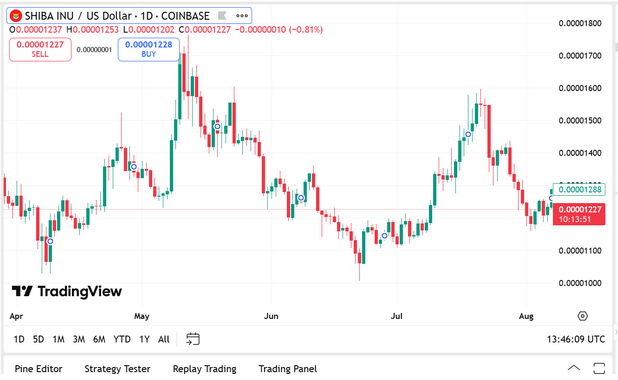
Task: Expand the bottom panel with the caret icon
Action: click(573, 368)
